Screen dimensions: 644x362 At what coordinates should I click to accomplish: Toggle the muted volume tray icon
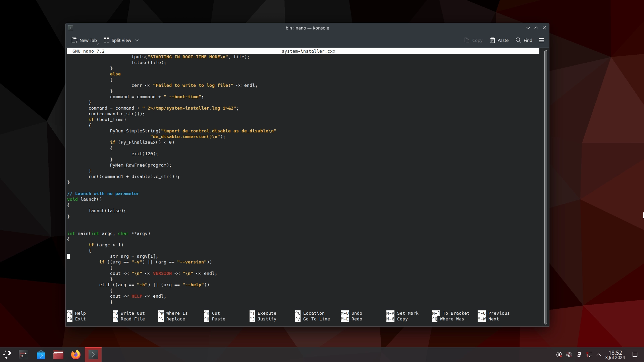(569, 355)
